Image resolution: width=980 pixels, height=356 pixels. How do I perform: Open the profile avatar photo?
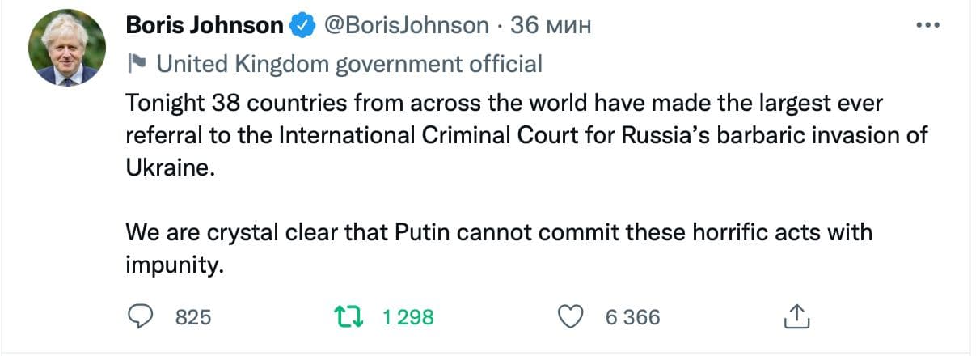click(67, 49)
